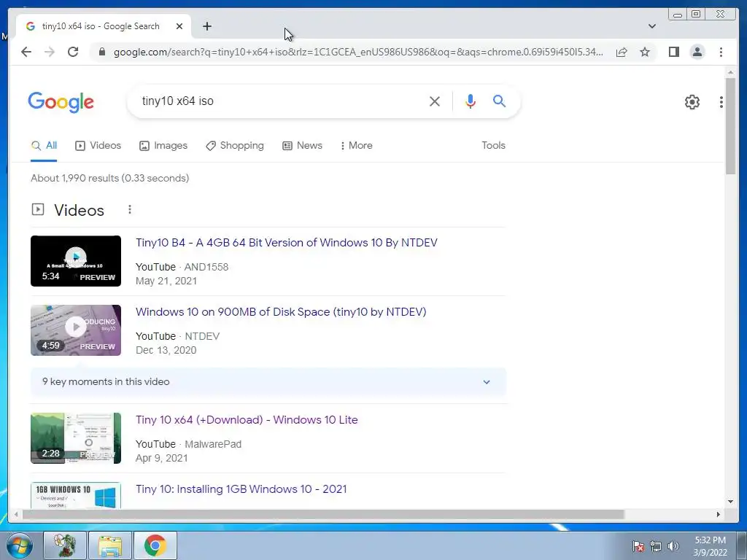Click the vertical scrollbar thumb
This screenshot has width=747, height=560.
click(730, 126)
